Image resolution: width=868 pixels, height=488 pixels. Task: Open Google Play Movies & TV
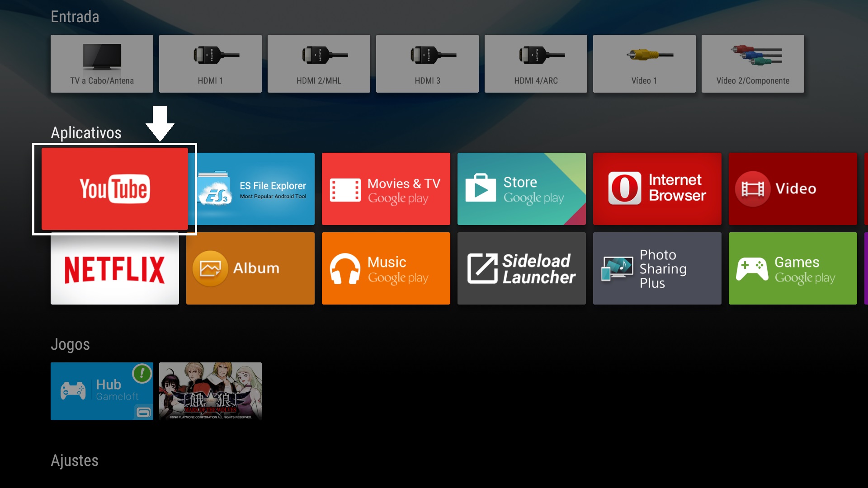point(386,189)
